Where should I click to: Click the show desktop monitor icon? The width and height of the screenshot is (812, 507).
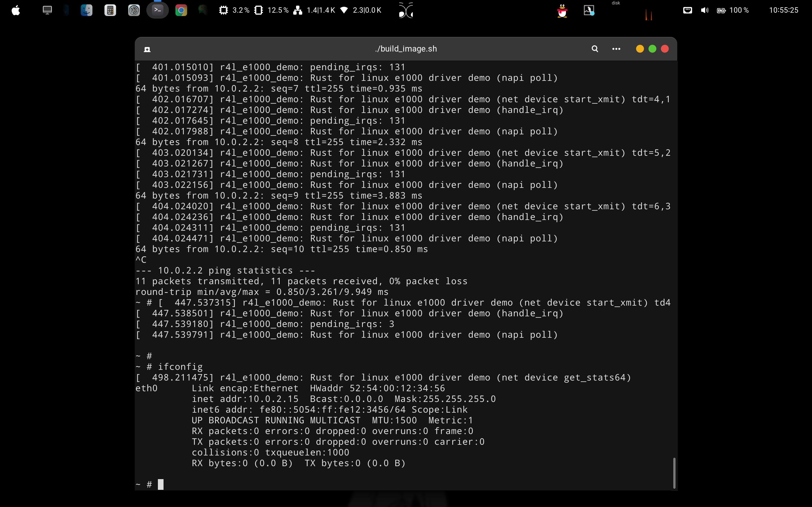tap(47, 10)
